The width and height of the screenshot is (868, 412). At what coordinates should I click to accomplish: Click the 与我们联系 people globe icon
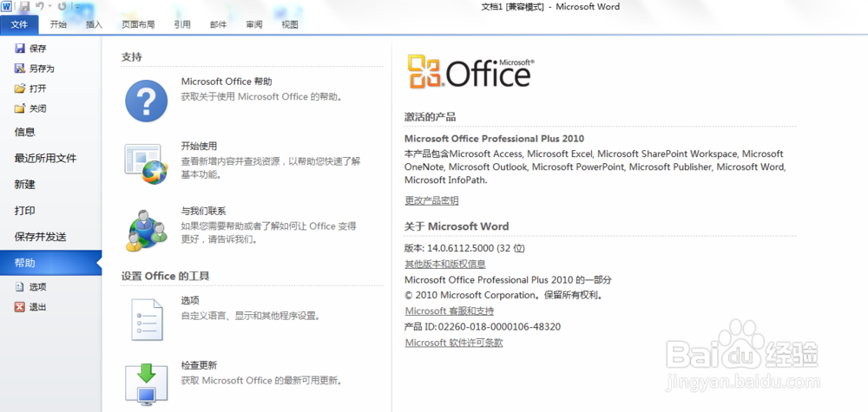click(146, 230)
